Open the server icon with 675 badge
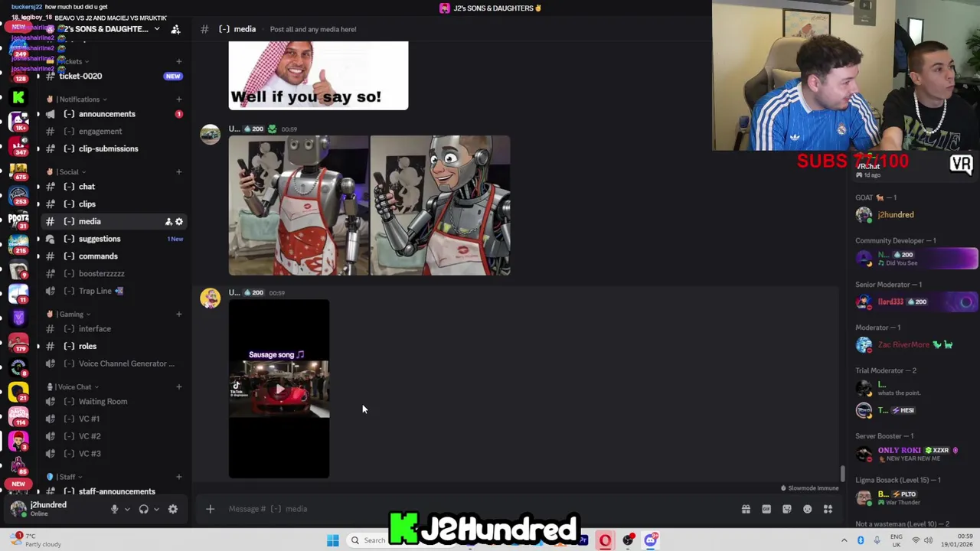This screenshot has width=980, height=551. point(18,171)
